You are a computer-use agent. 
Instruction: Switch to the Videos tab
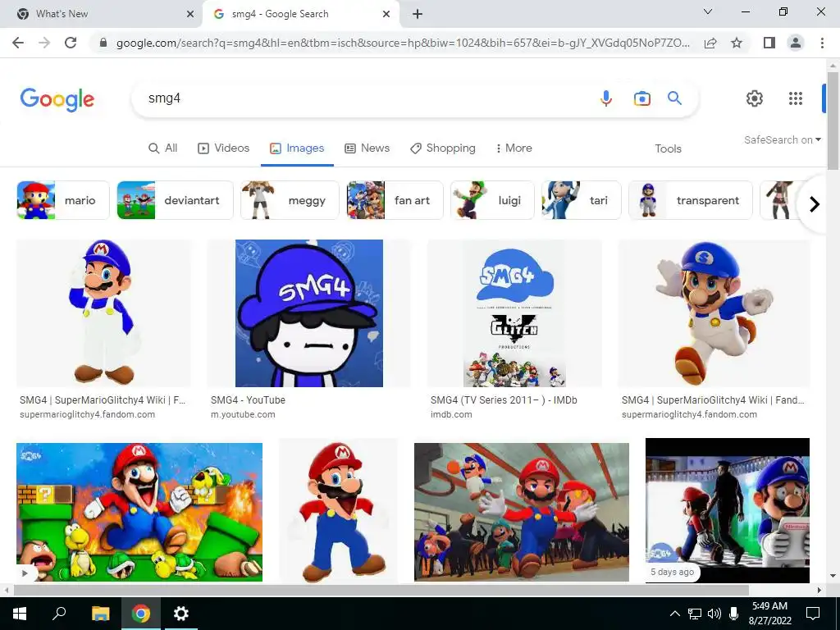coord(223,148)
